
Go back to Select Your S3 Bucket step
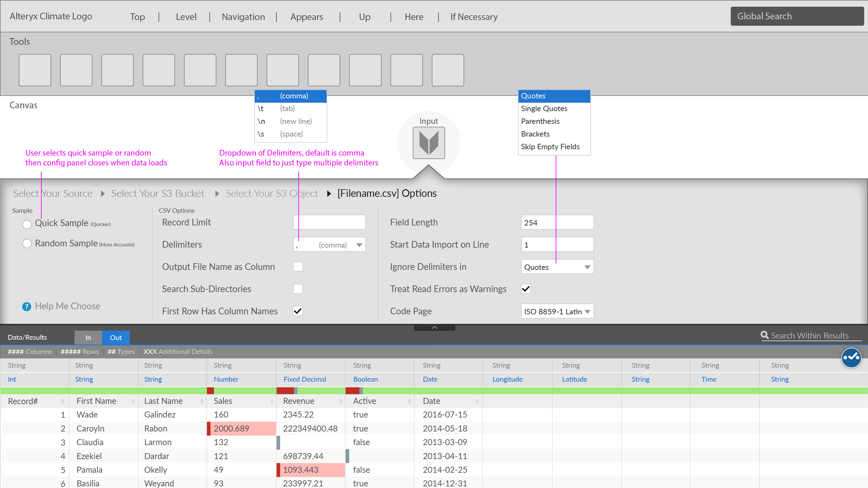coord(157,193)
